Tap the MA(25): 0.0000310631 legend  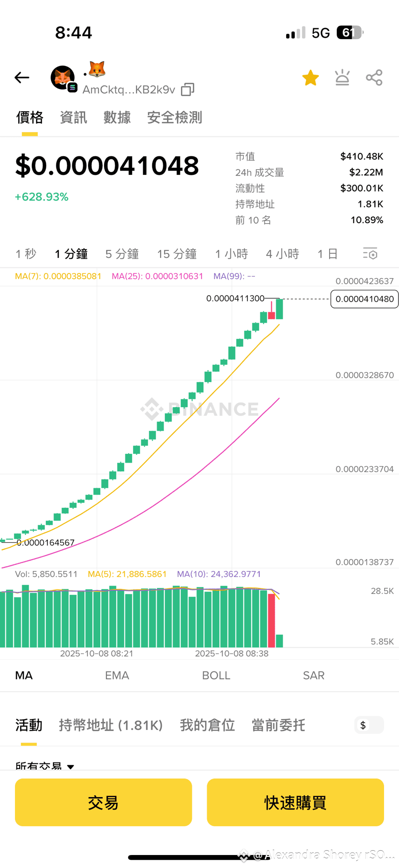pos(158,276)
